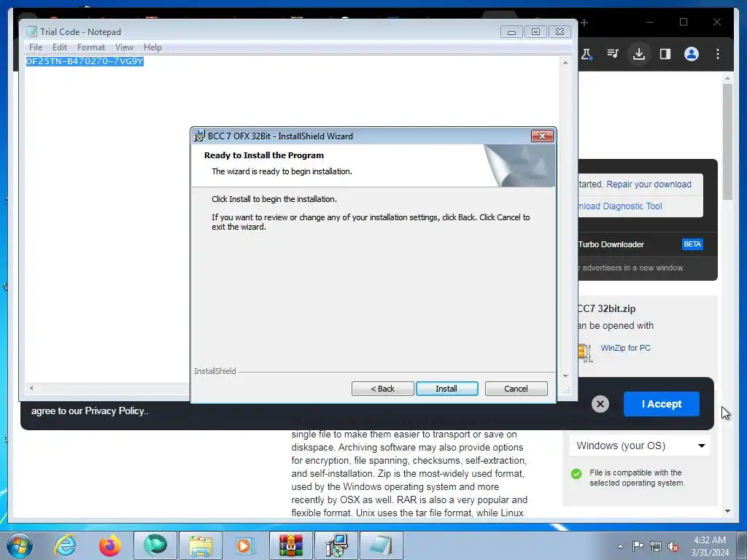The height and width of the screenshot is (560, 747).
Task: Click the Repair your download link
Action: click(649, 184)
